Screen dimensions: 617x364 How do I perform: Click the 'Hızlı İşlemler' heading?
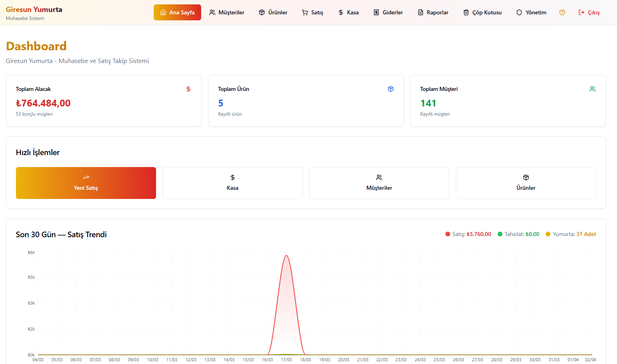click(x=38, y=152)
